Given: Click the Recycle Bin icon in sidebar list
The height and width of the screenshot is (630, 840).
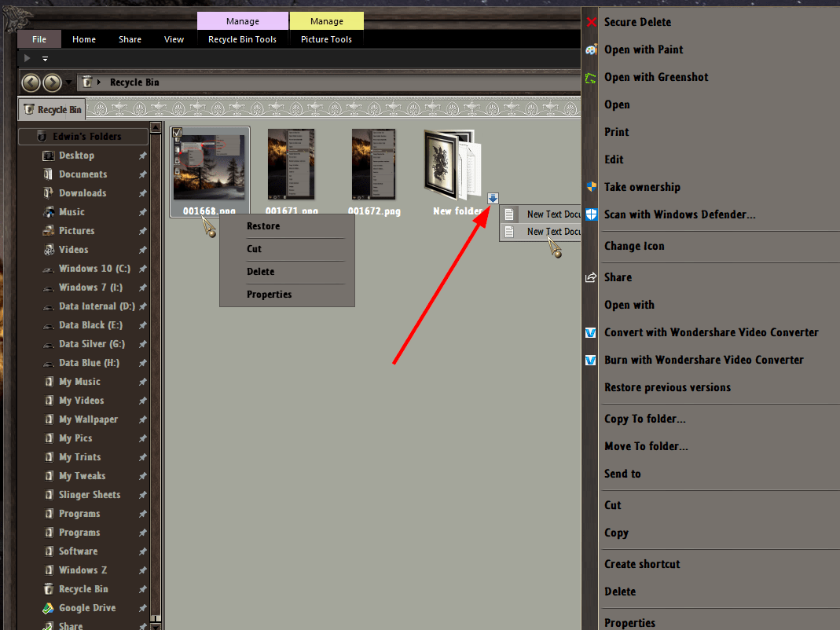Looking at the screenshot, I should (49, 589).
